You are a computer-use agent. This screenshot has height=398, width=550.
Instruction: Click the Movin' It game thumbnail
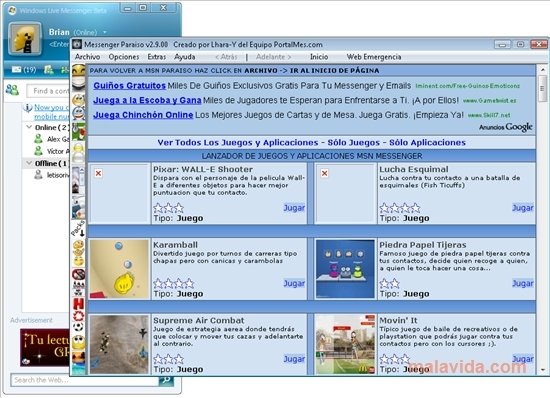[x=345, y=345]
